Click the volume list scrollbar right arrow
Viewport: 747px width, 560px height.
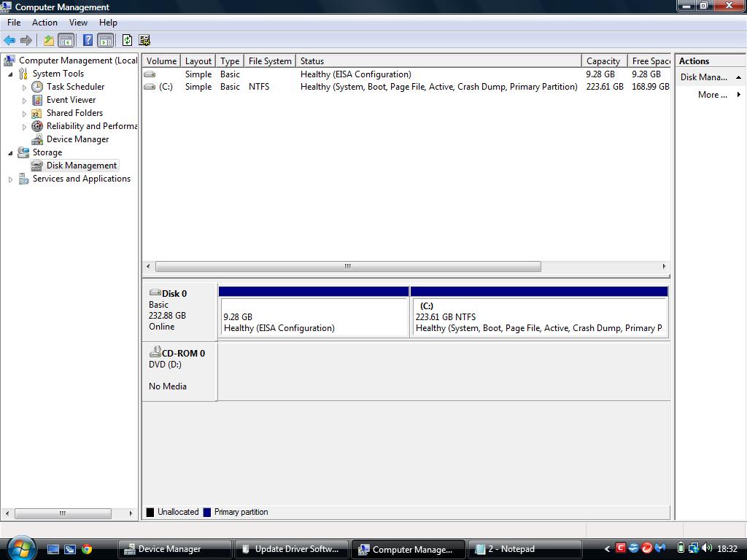664,267
